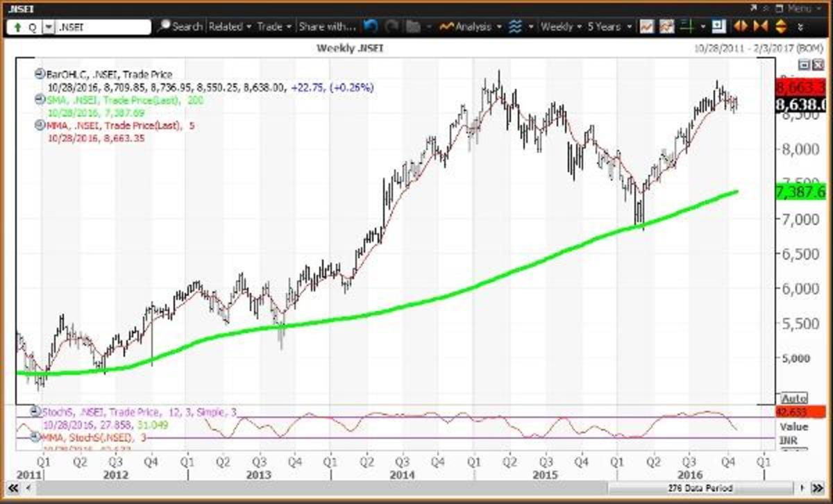833x504 pixels.
Task: Click the greyed redo arrow icon
Action: tap(392, 26)
